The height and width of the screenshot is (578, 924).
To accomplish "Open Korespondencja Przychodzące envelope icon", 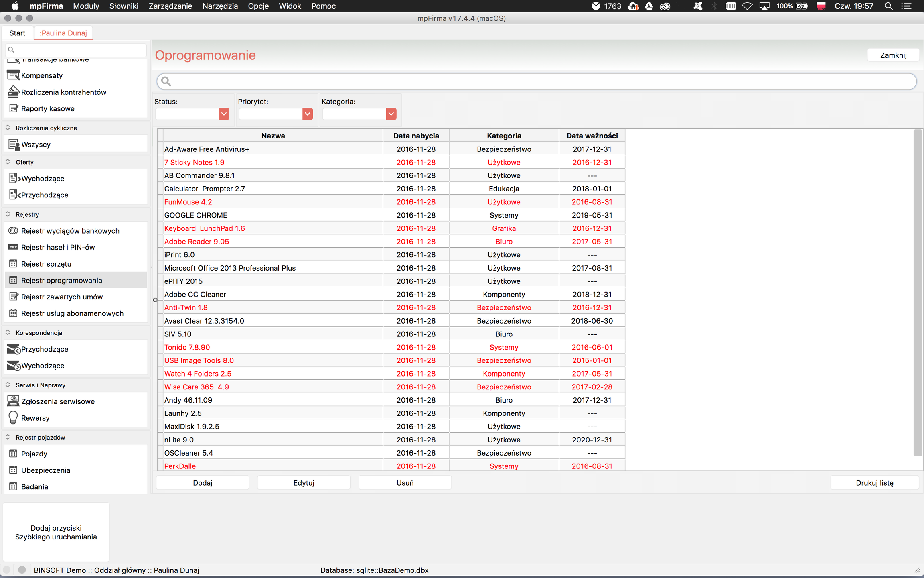I will (x=14, y=349).
